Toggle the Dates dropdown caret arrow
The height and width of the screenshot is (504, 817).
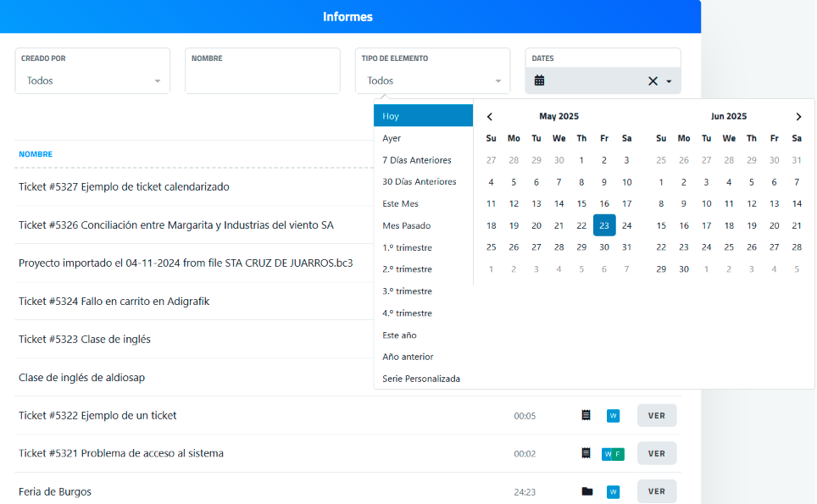coord(669,81)
